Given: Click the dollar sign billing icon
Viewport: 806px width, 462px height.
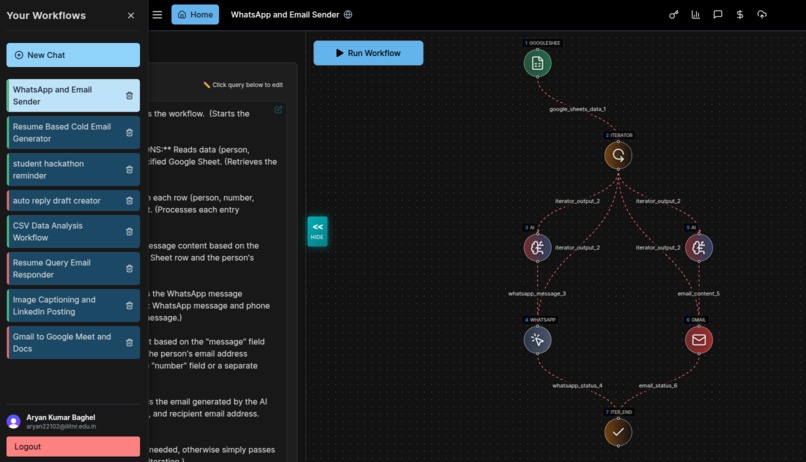Looking at the screenshot, I should (x=740, y=14).
